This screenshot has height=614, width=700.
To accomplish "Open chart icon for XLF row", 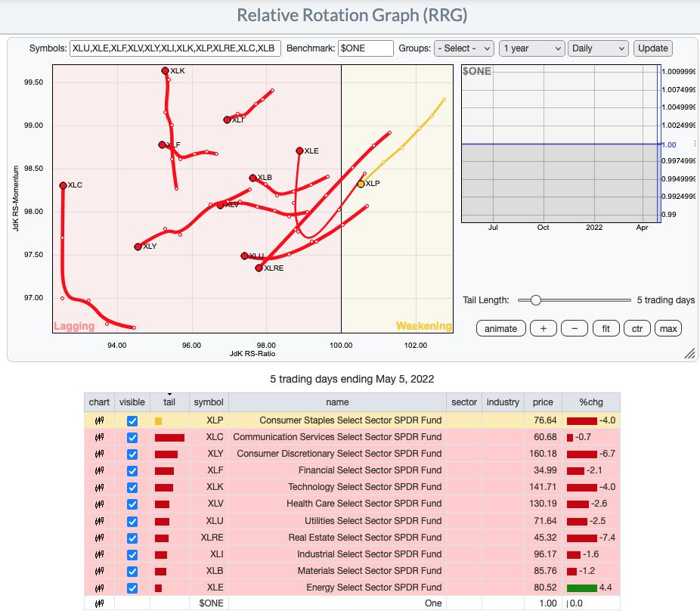I will [x=99, y=470].
